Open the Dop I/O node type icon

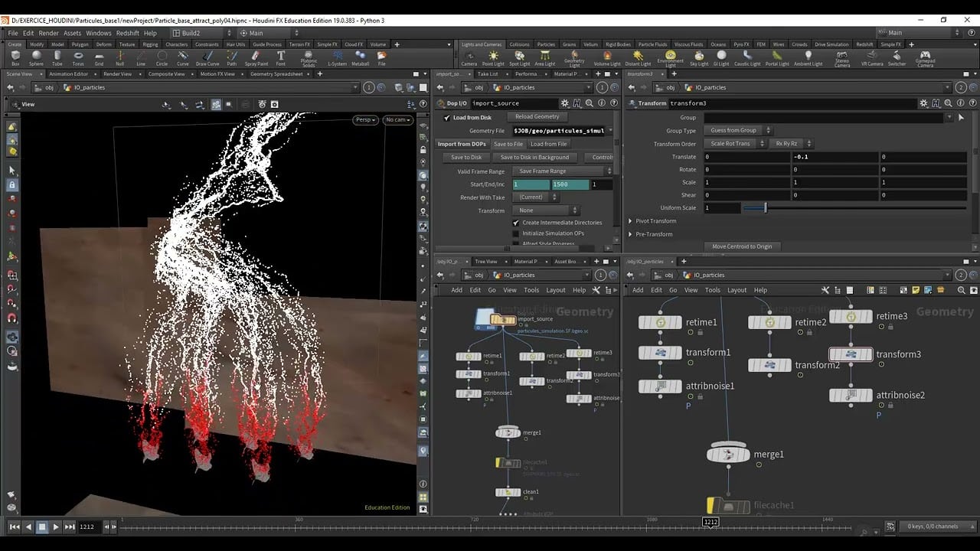coord(442,103)
